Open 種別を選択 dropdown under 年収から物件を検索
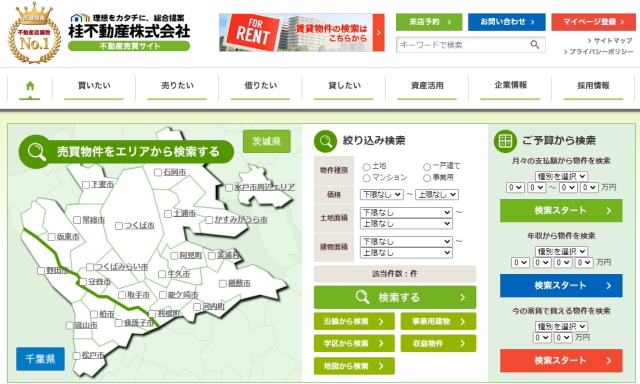 tap(561, 251)
